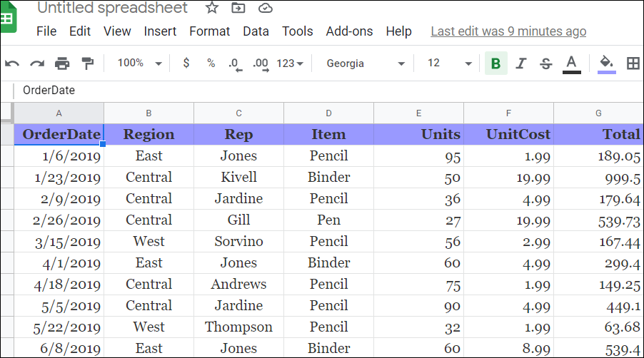Format the selection as currency
Viewport: 644px width, 358px height.
point(186,63)
